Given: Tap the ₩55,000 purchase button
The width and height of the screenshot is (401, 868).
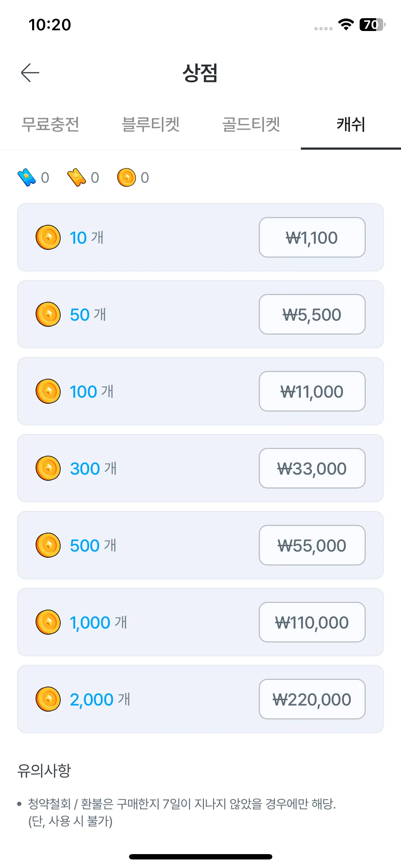Looking at the screenshot, I should coord(312,545).
